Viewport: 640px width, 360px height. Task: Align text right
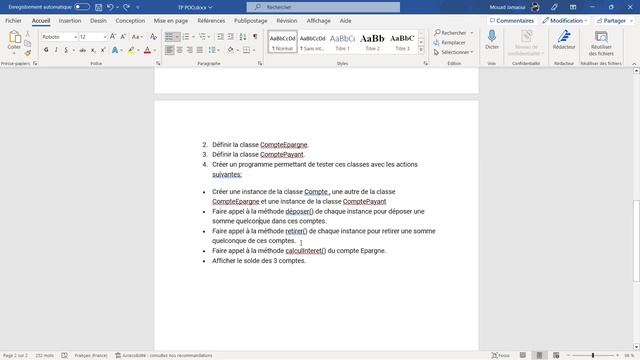coord(189,50)
